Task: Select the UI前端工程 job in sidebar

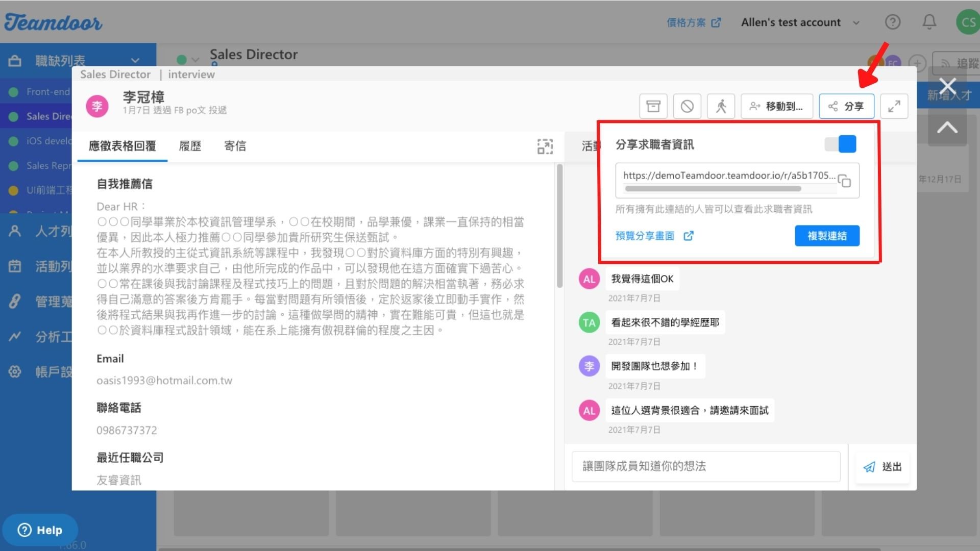Action: pos(37,190)
